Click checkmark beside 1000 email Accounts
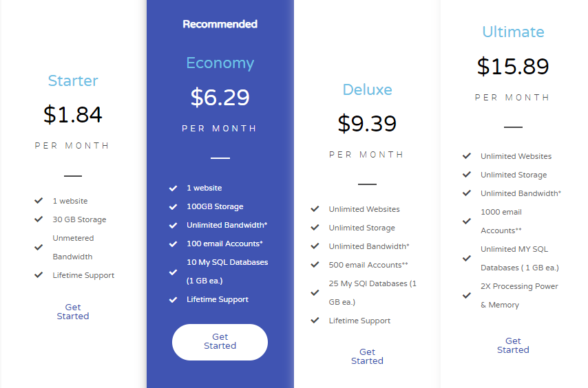Image resolution: width=588 pixels, height=388 pixels. (x=467, y=221)
